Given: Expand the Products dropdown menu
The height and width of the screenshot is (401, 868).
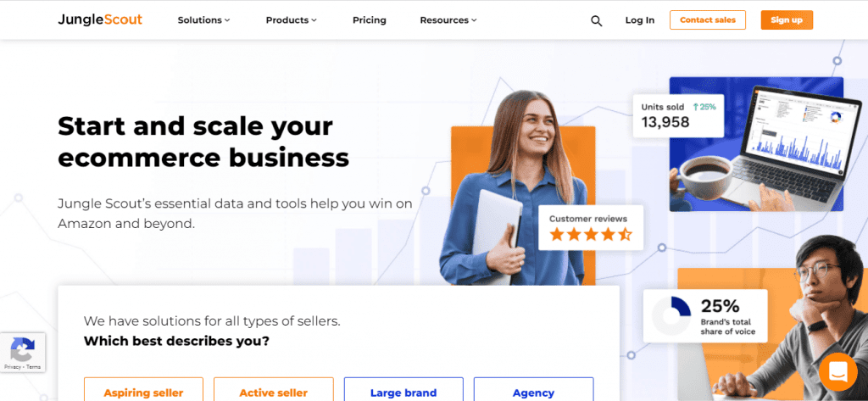Looking at the screenshot, I should [292, 20].
